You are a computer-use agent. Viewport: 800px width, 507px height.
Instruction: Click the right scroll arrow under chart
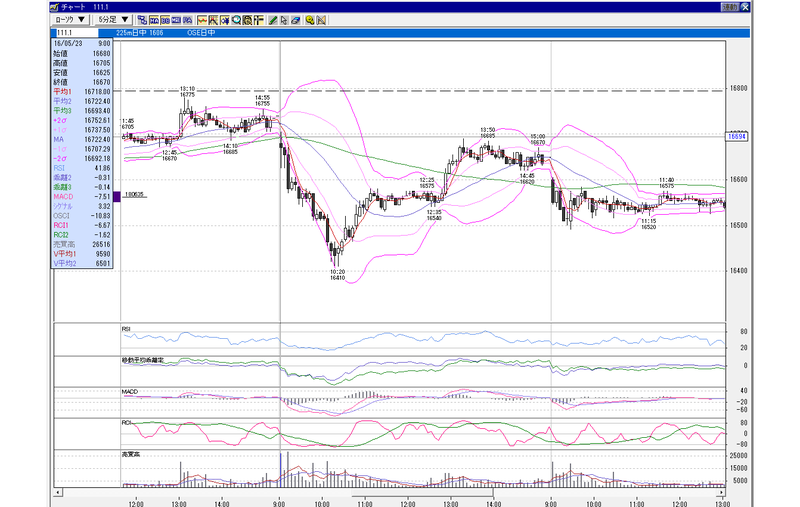(x=721, y=492)
